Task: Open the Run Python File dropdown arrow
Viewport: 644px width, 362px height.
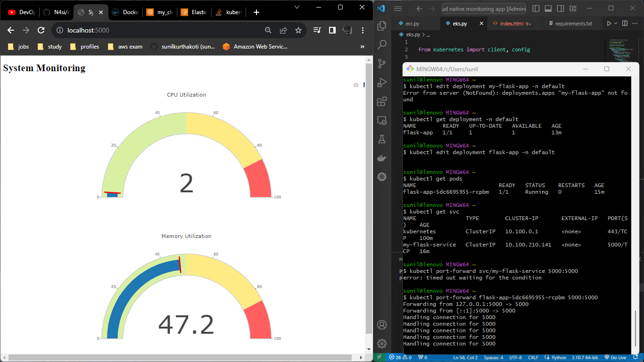Action: click(x=616, y=23)
